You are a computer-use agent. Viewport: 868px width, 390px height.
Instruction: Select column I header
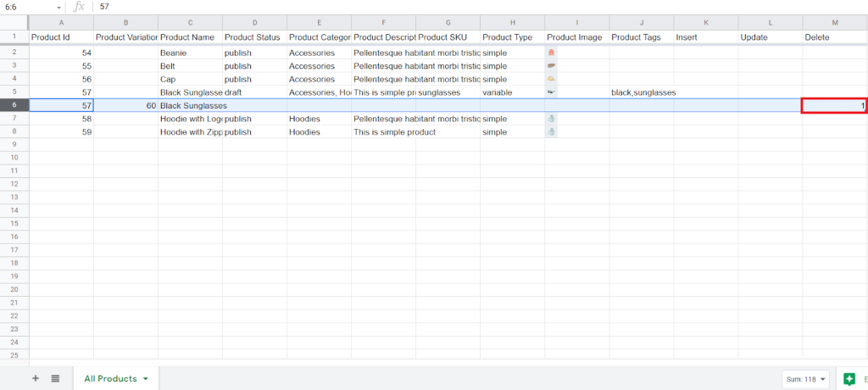click(x=576, y=22)
